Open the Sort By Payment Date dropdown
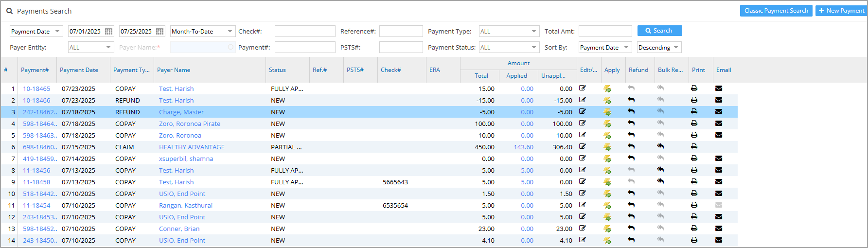Screen dimensions: 868x248 click(605, 47)
